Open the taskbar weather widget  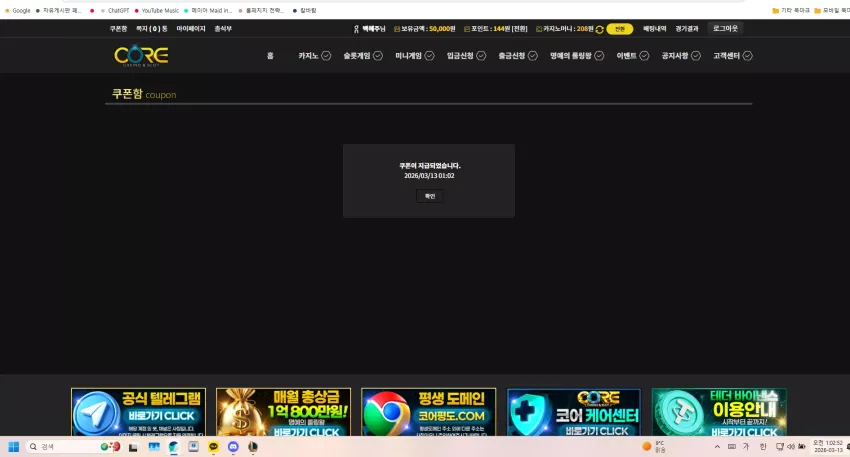653,447
